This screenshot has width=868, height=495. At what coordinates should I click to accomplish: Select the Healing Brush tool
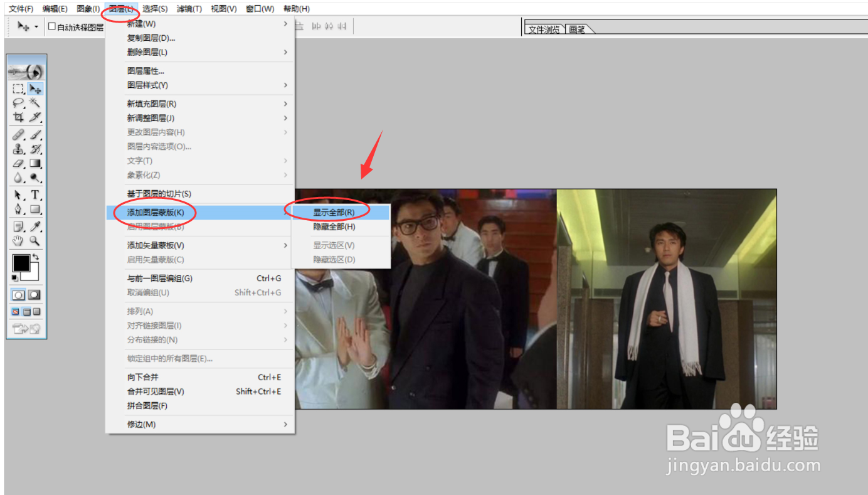pyautogui.click(x=18, y=134)
